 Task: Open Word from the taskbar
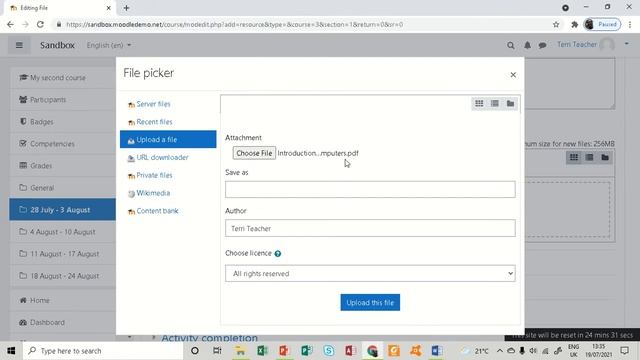pyautogui.click(x=437, y=351)
